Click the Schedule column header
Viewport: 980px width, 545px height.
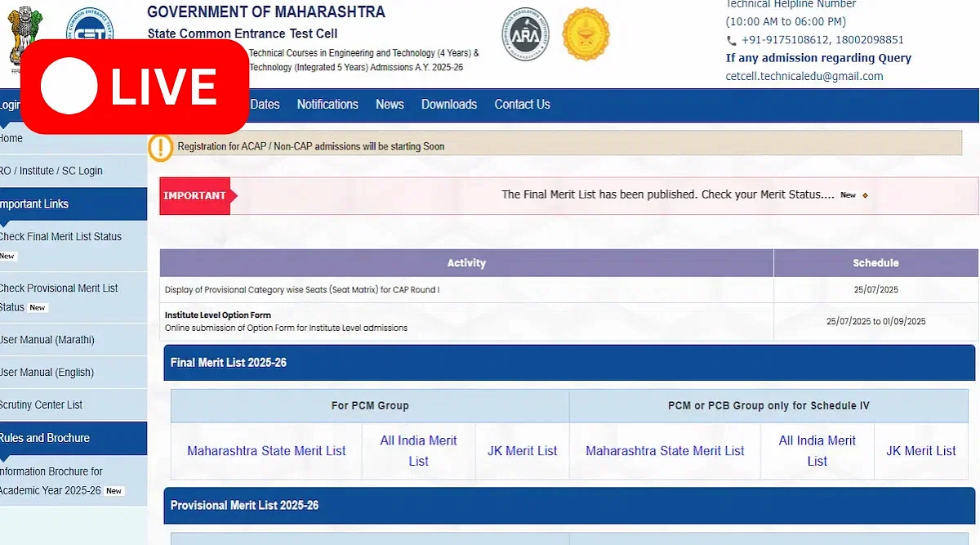coord(875,263)
